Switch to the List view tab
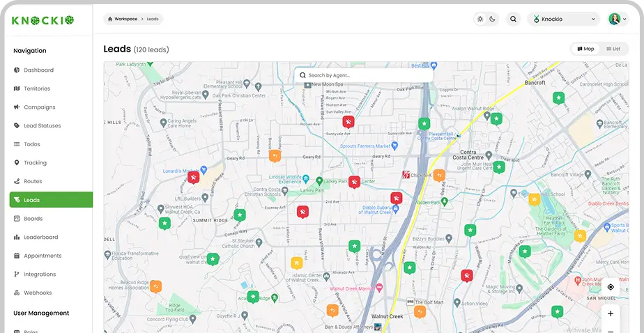Screen dimensions: 644x333 [613, 49]
